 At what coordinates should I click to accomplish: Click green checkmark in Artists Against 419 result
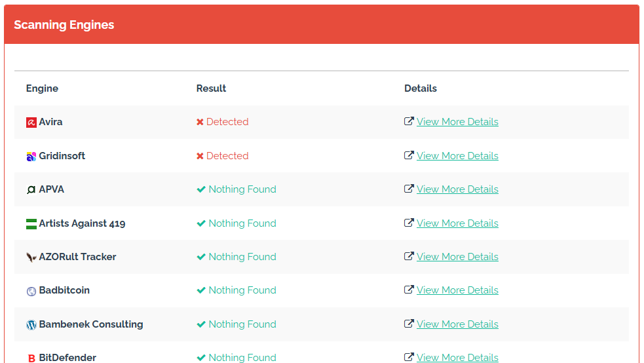201,223
